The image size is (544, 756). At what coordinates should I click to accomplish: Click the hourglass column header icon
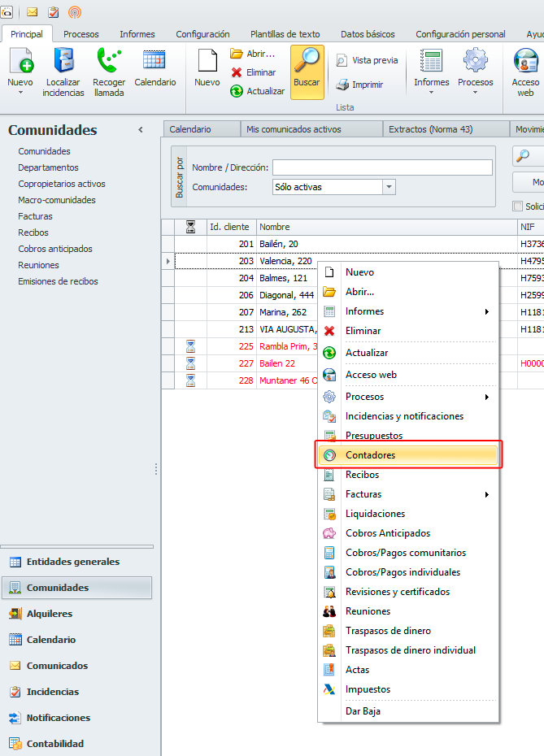pos(190,227)
